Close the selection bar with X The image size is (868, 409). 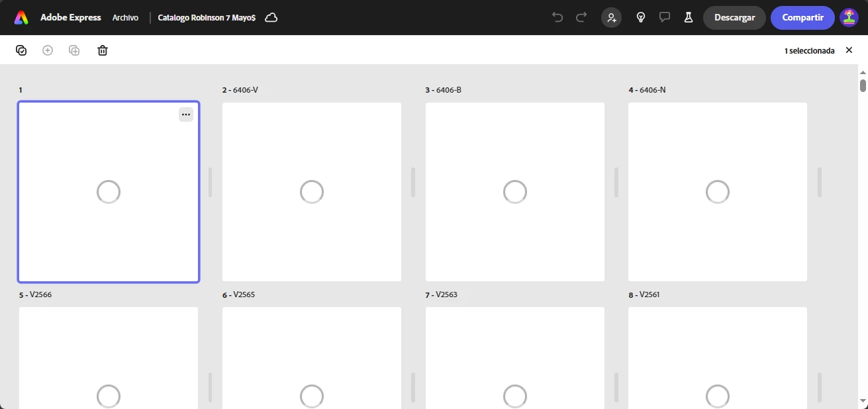pyautogui.click(x=849, y=50)
